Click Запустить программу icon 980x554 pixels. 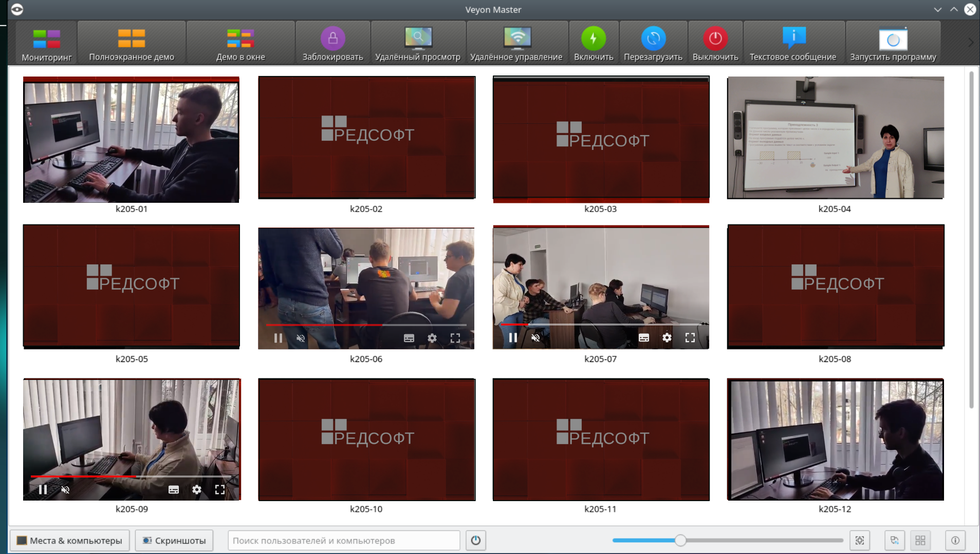pyautogui.click(x=893, y=39)
